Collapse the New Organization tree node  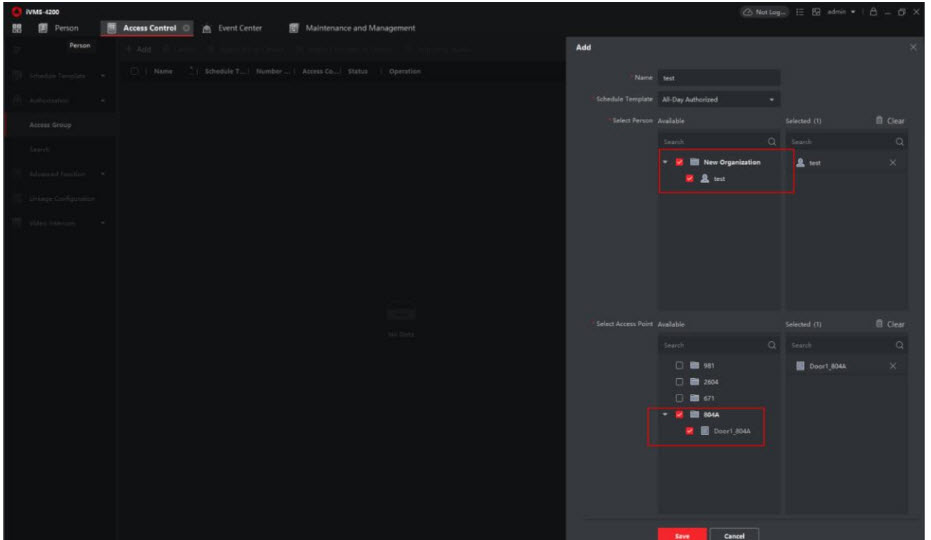666,162
